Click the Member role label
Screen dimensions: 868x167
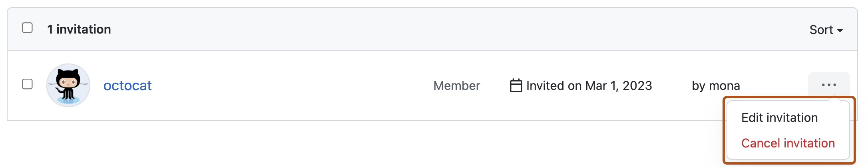point(456,85)
